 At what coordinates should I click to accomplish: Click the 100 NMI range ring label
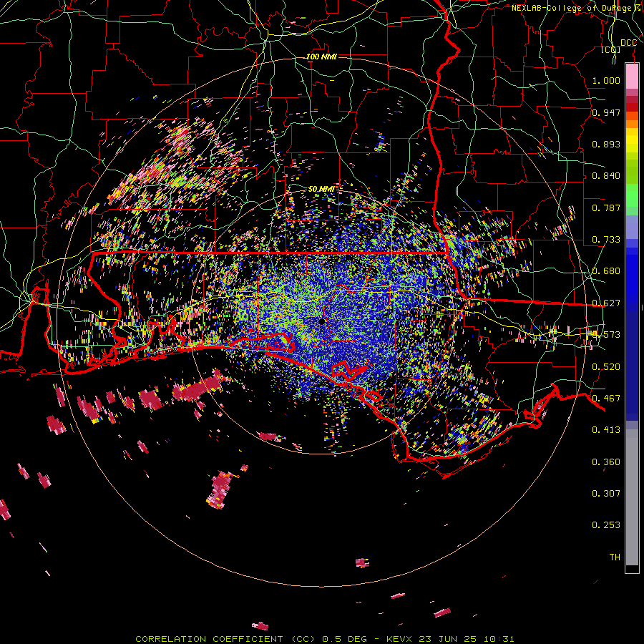point(321,57)
